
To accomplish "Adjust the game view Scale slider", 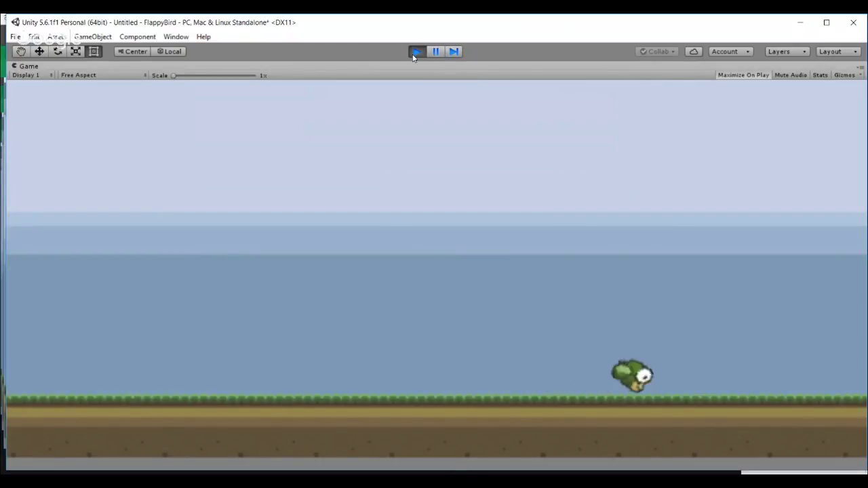I will click(174, 75).
